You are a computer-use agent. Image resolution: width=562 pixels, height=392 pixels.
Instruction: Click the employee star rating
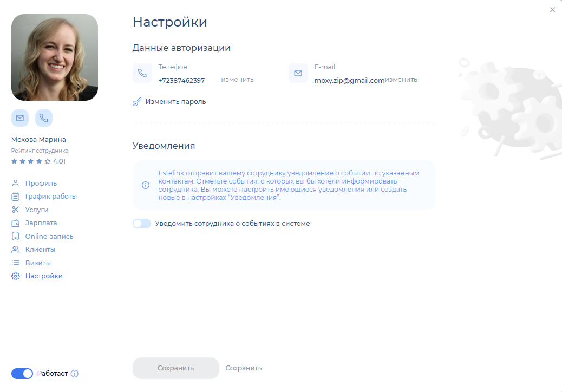click(x=31, y=161)
